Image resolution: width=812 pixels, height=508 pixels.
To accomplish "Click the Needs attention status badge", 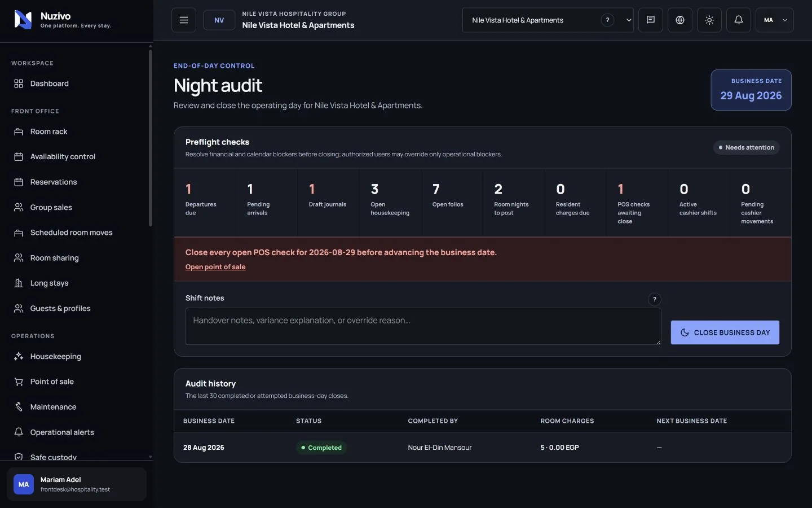I will tap(747, 147).
